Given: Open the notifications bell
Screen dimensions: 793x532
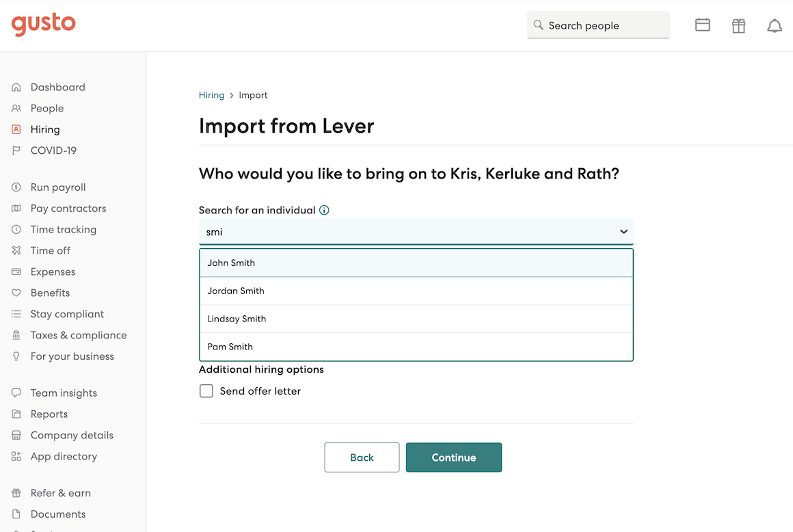Looking at the screenshot, I should tap(775, 26).
